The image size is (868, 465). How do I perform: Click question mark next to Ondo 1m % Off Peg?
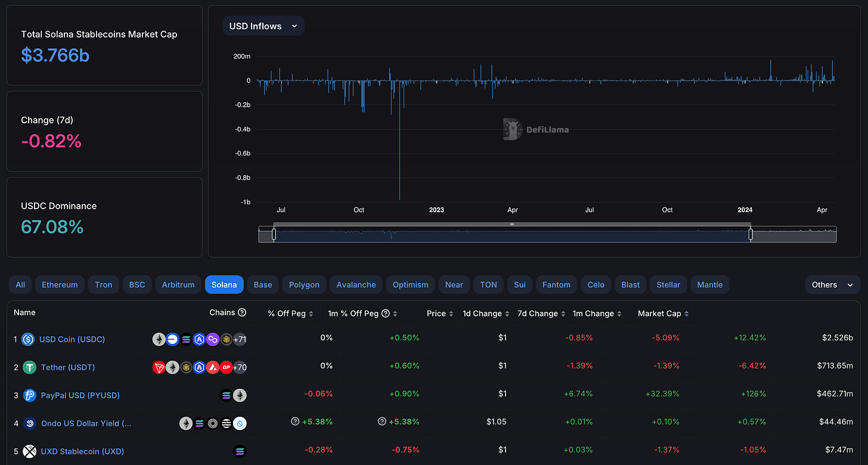coord(382,421)
